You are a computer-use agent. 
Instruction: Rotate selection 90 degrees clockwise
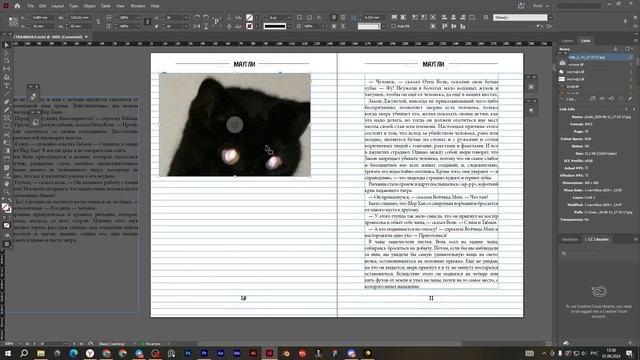click(x=197, y=18)
